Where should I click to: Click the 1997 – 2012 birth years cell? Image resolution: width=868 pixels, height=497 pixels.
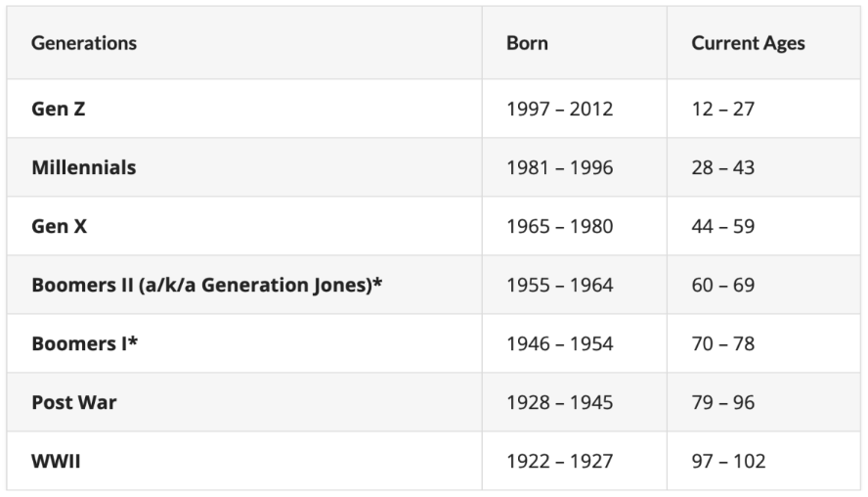tap(559, 109)
